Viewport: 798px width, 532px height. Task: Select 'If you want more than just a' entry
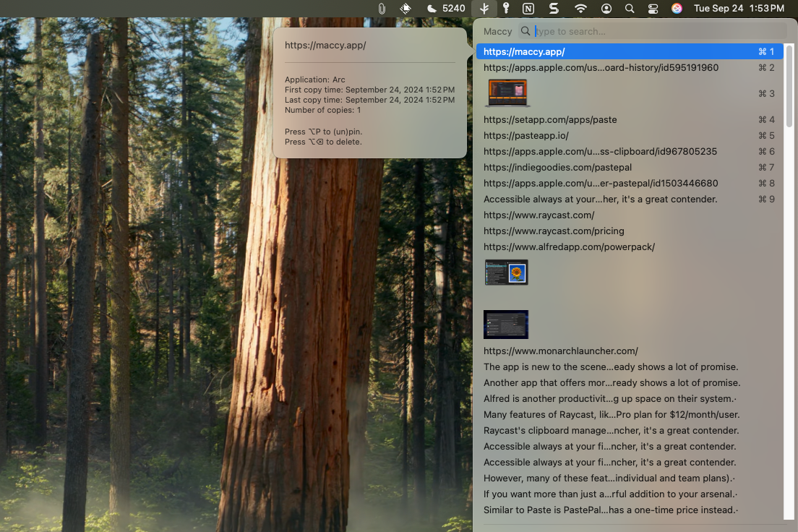tap(630, 494)
